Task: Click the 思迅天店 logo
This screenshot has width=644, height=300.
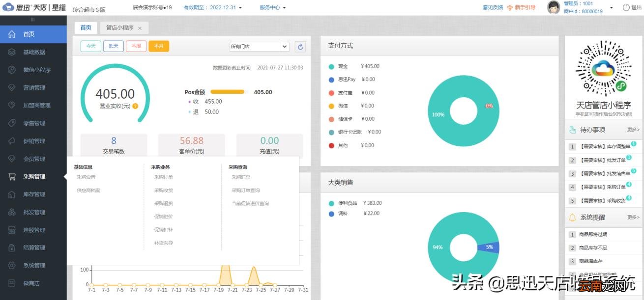Action: [34, 7]
